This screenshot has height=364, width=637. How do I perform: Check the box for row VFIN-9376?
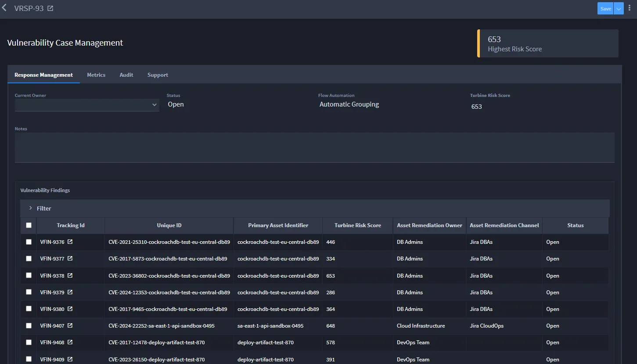tap(29, 242)
